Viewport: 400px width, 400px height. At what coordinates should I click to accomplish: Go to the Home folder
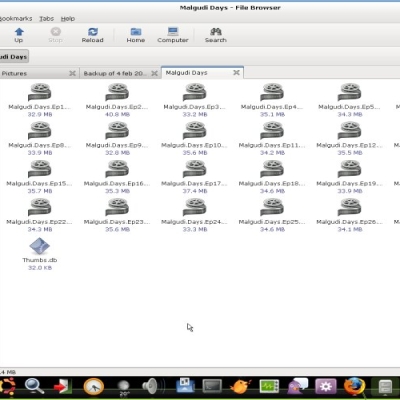click(x=136, y=35)
